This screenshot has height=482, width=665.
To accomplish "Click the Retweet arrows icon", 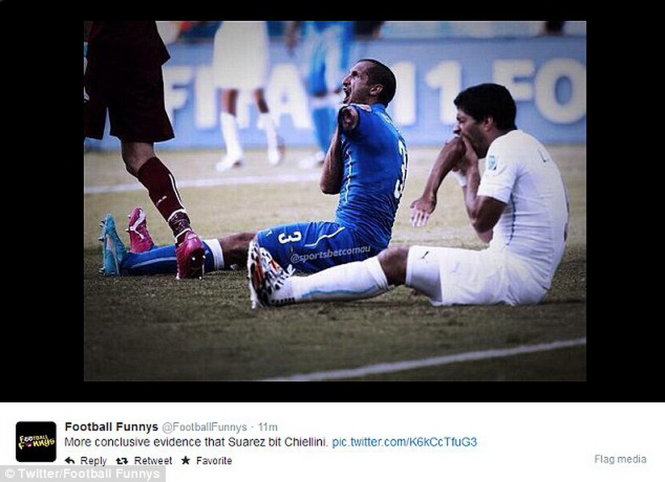I will [122, 460].
